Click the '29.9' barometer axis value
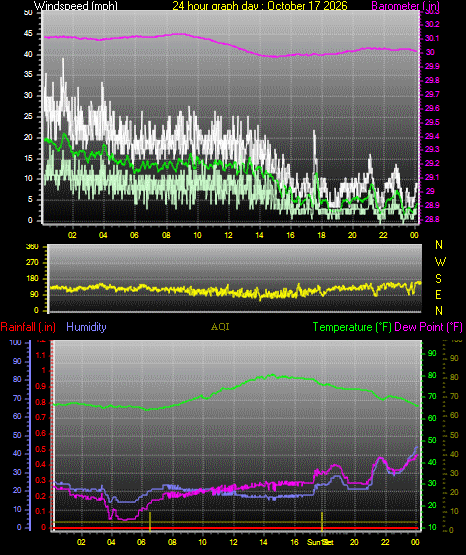Image resolution: width=466 pixels, height=555 pixels. pyautogui.click(x=432, y=66)
